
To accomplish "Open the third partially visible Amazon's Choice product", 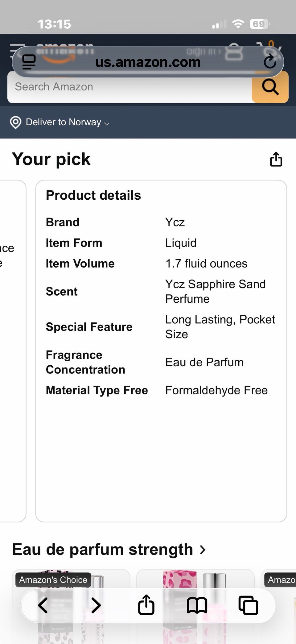I will click(x=279, y=607).
